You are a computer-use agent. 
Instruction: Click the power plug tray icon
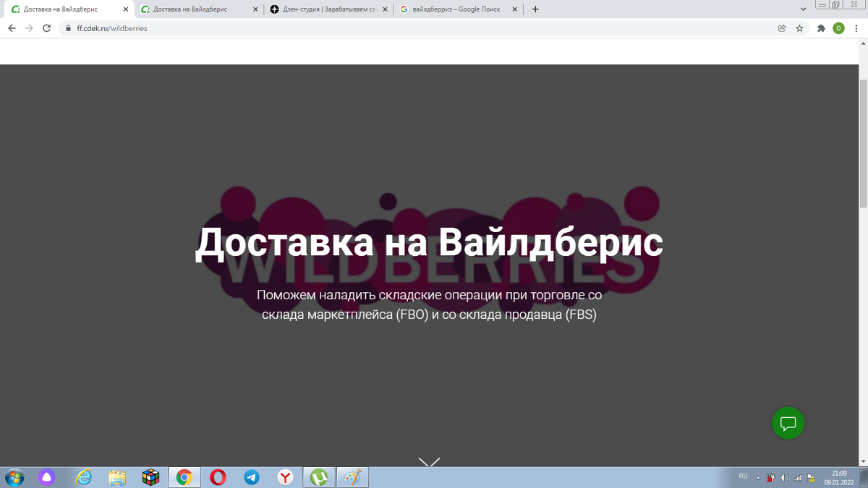pyautogui.click(x=771, y=478)
